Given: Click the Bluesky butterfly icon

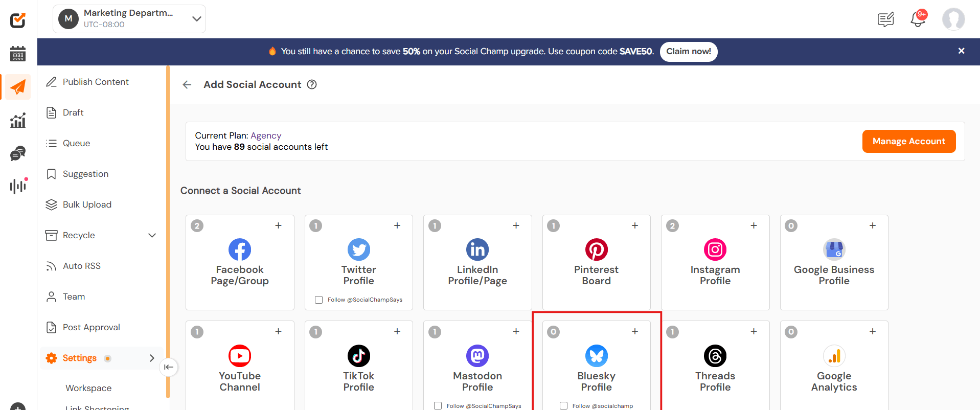Looking at the screenshot, I should (597, 356).
